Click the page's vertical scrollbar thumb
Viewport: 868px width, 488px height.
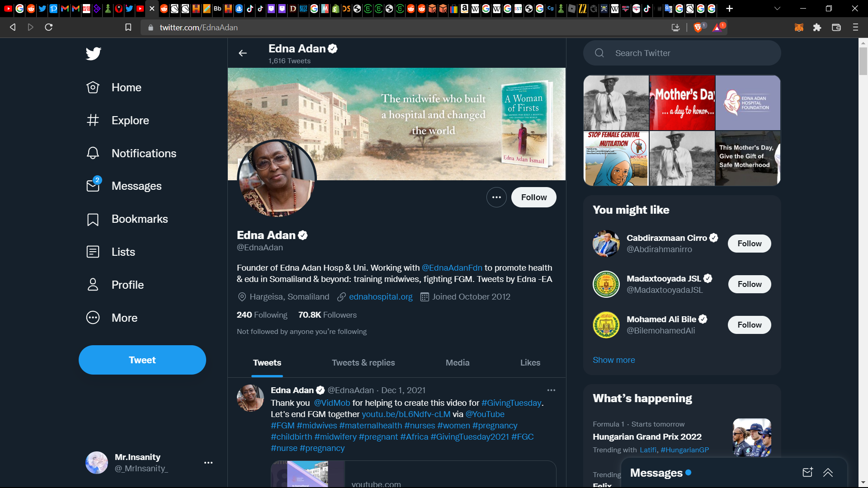click(x=863, y=61)
